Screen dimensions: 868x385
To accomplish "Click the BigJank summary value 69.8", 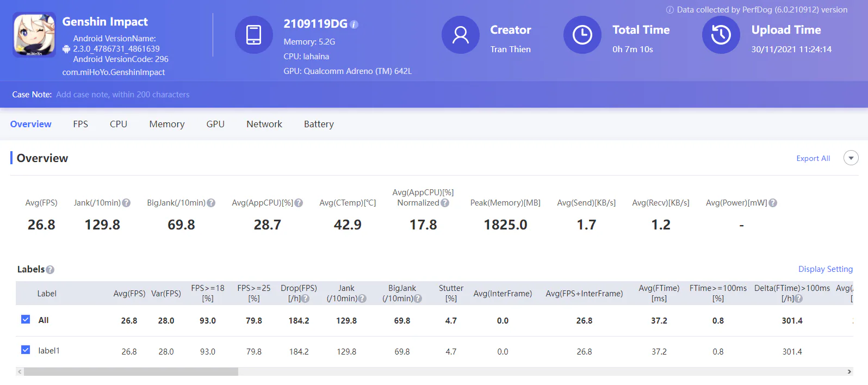I will (181, 225).
